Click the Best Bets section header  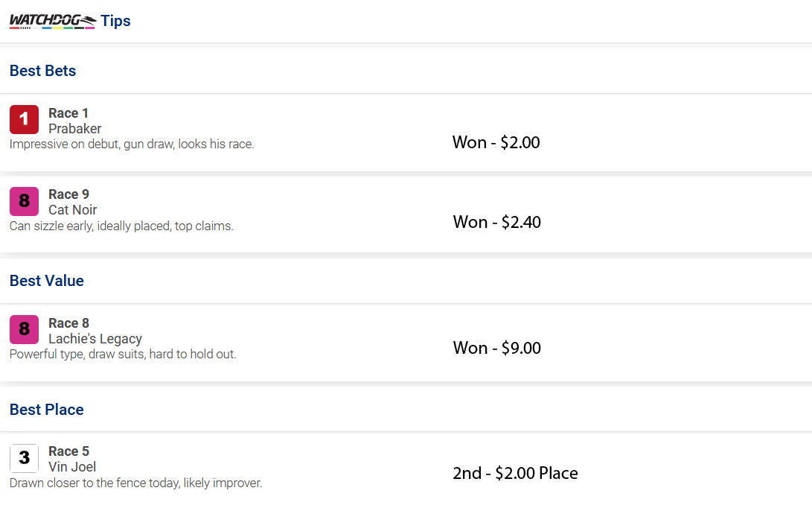43,71
